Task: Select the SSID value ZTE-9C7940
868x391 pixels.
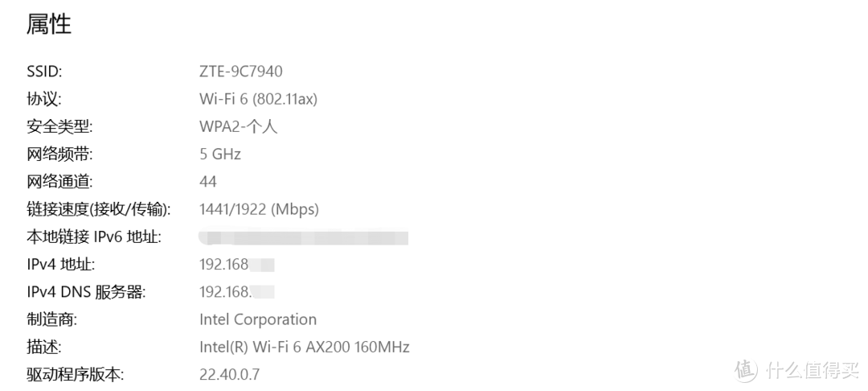Action: pyautogui.click(x=240, y=72)
